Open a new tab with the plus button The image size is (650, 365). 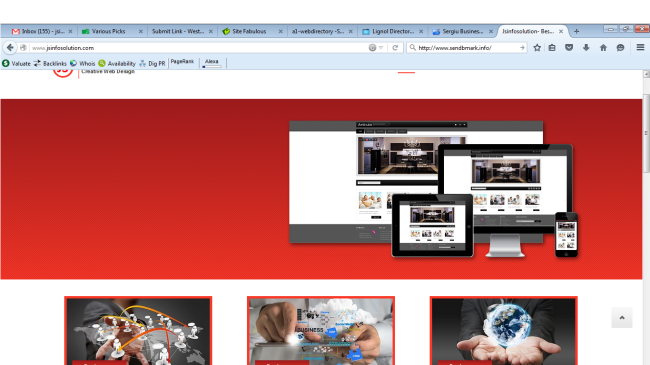[576, 31]
